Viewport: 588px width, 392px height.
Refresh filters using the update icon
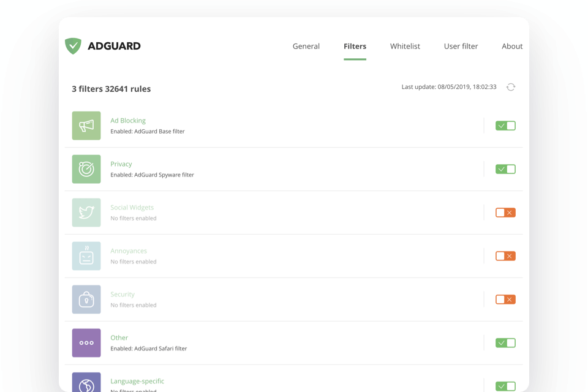pos(511,87)
